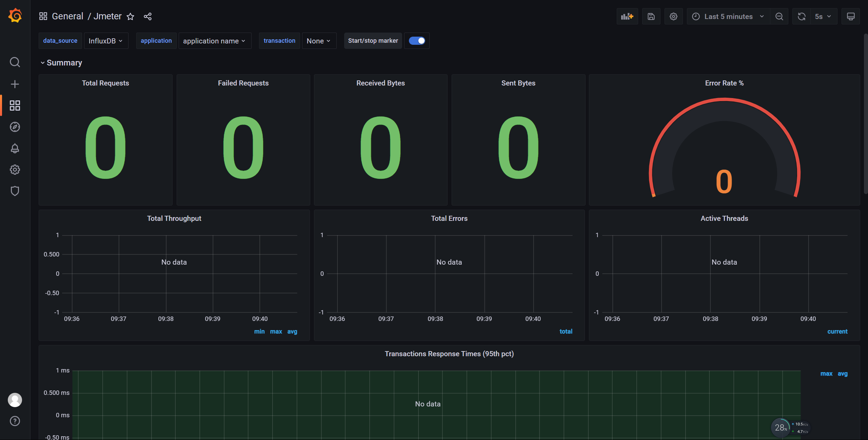Click the Create plus icon in sidebar
The image size is (868, 440).
(15, 84)
